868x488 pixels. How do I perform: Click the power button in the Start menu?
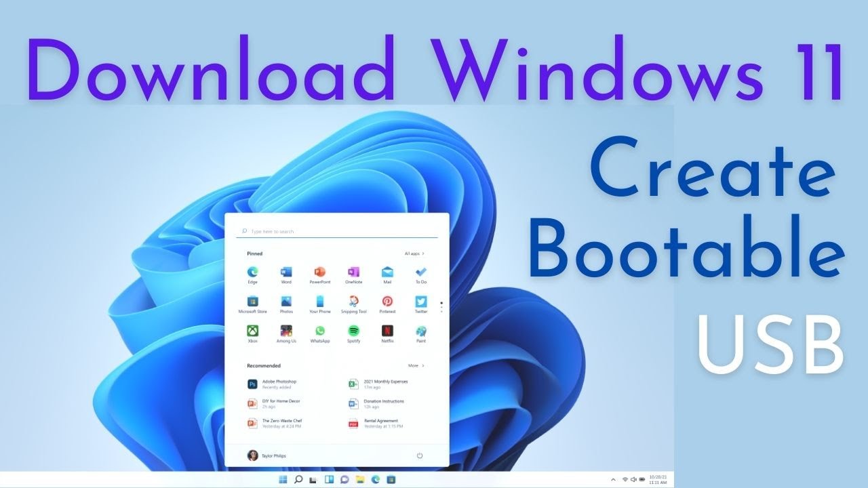coord(420,455)
